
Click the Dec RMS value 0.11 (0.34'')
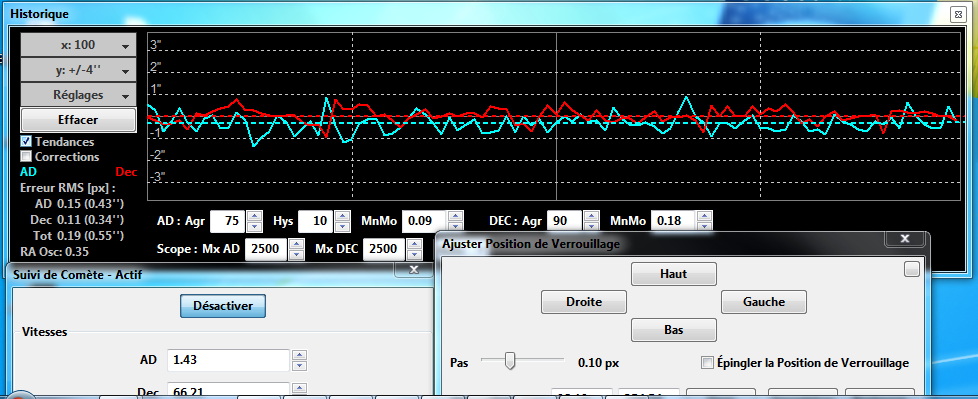[x=90, y=219]
